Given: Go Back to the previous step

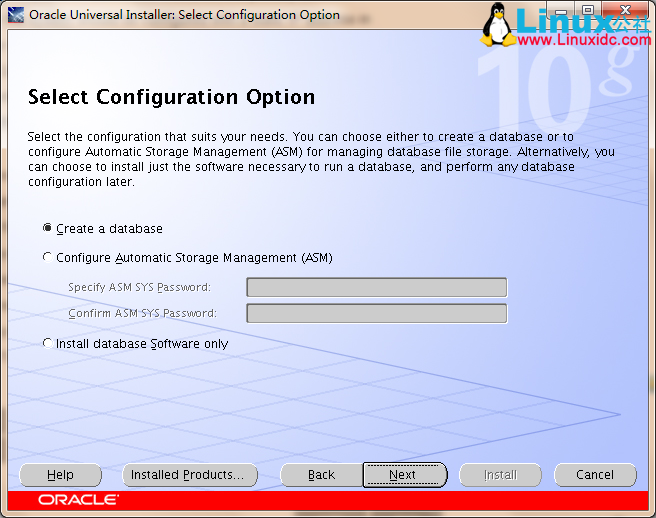Looking at the screenshot, I should pyautogui.click(x=321, y=475).
